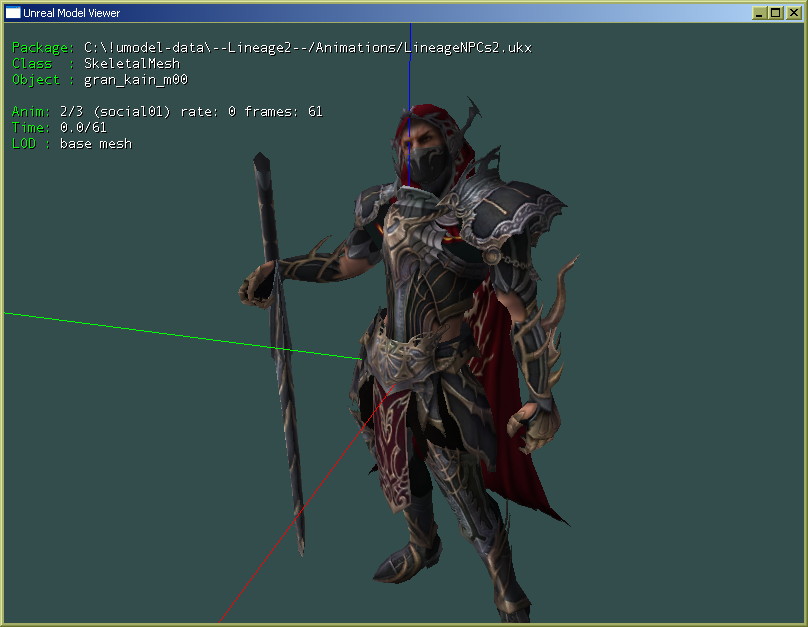Click the 'Anim:' label

(x=31, y=111)
